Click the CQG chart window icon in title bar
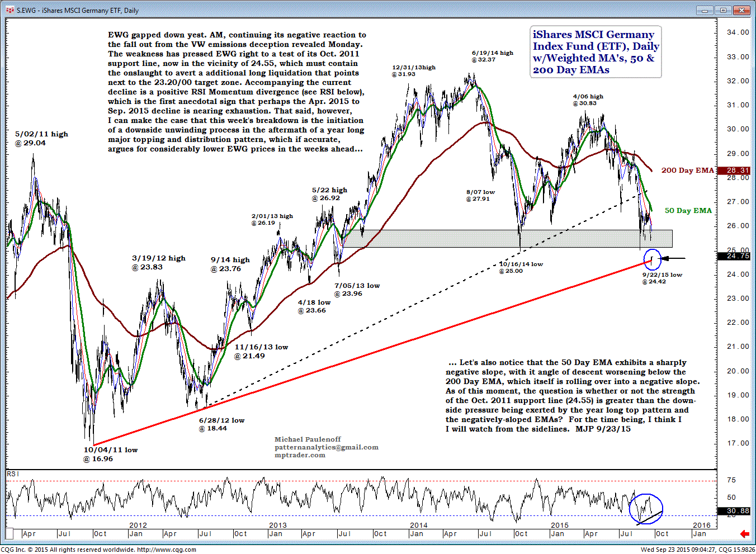The width and height of the screenshot is (756, 554). click(10, 10)
